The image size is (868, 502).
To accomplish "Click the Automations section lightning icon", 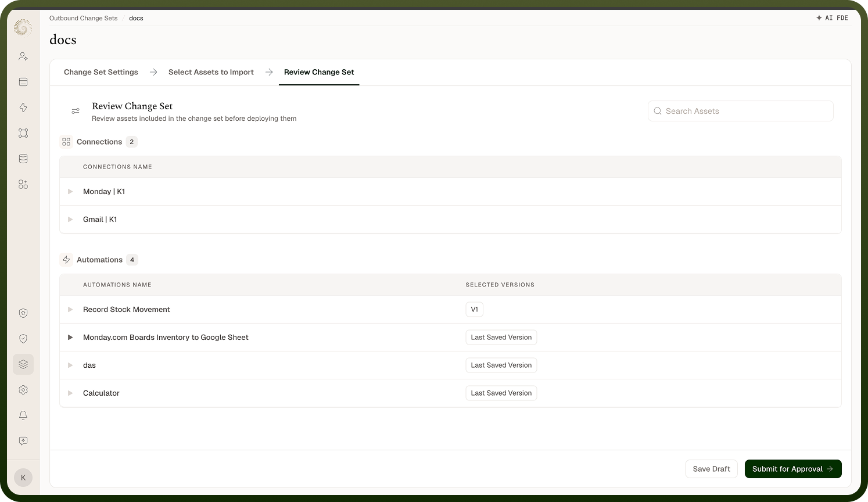I will pyautogui.click(x=66, y=260).
